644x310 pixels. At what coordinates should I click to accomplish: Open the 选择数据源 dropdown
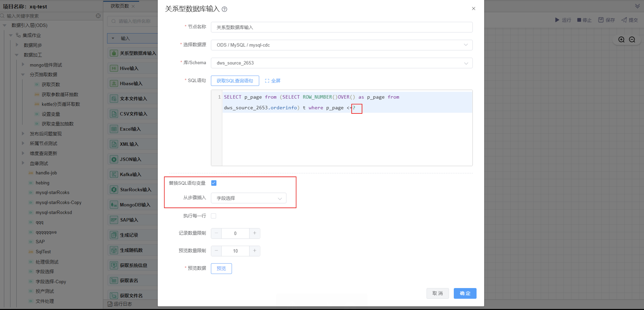341,45
